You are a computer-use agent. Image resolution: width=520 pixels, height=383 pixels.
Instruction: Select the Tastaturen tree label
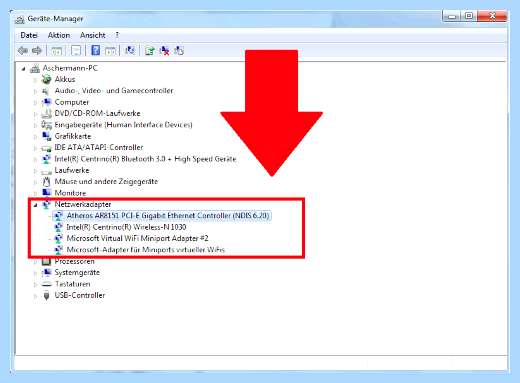pyautogui.click(x=72, y=284)
